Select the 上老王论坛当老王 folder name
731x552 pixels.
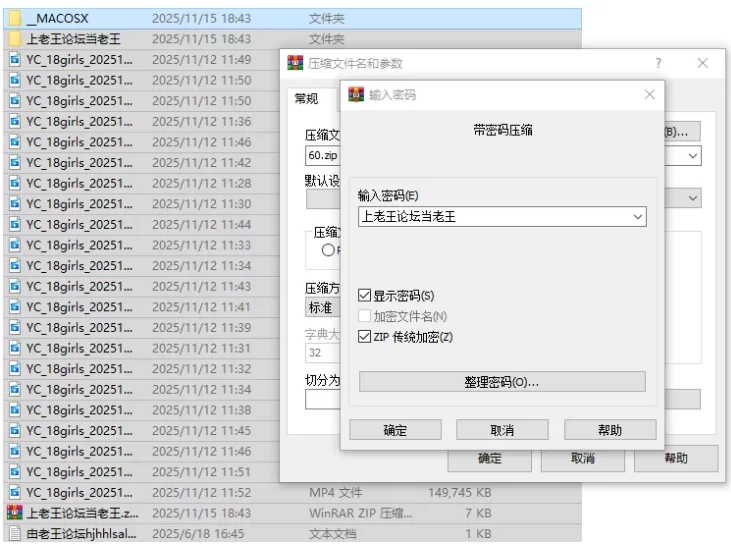[74, 39]
